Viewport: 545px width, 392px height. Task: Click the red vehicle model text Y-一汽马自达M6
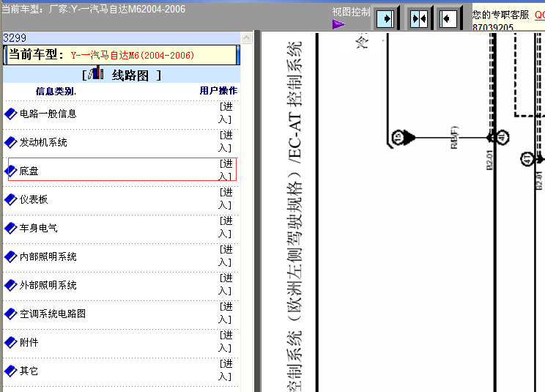132,55
